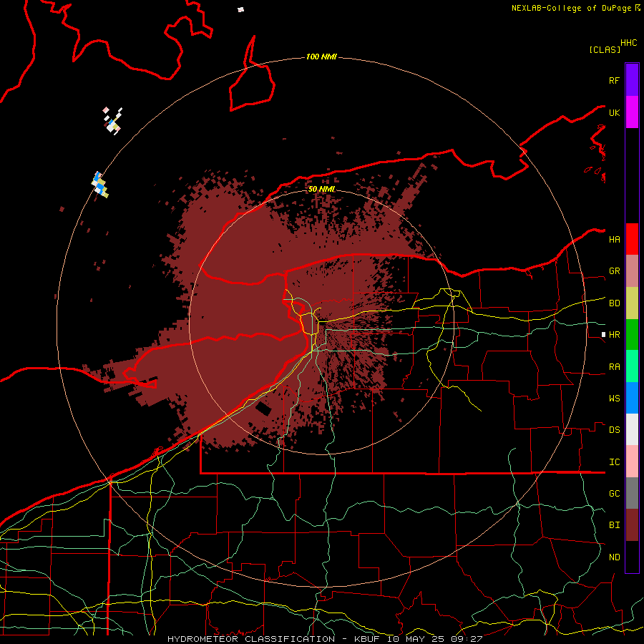644x644 pixels.
Task: Pick the dark green HR legend swatch
Action: pos(632,335)
